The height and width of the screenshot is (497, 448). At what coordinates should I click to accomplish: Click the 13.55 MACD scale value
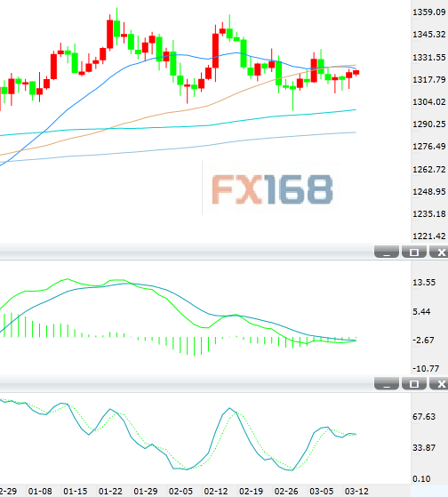pyautogui.click(x=424, y=283)
